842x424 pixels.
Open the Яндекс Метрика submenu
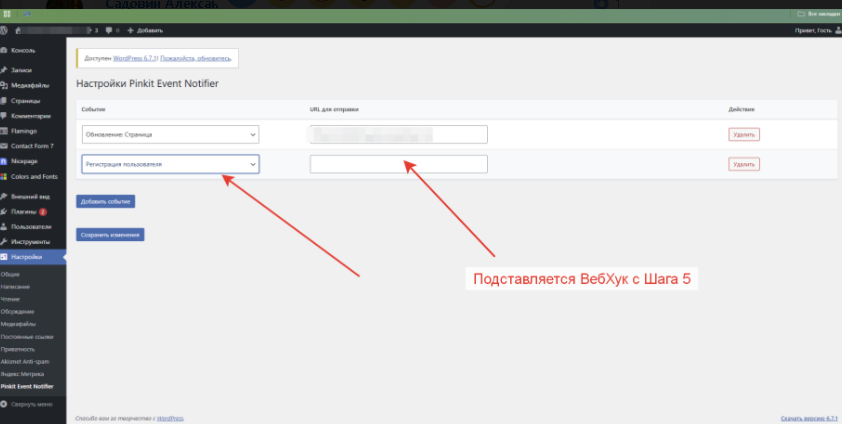23,374
